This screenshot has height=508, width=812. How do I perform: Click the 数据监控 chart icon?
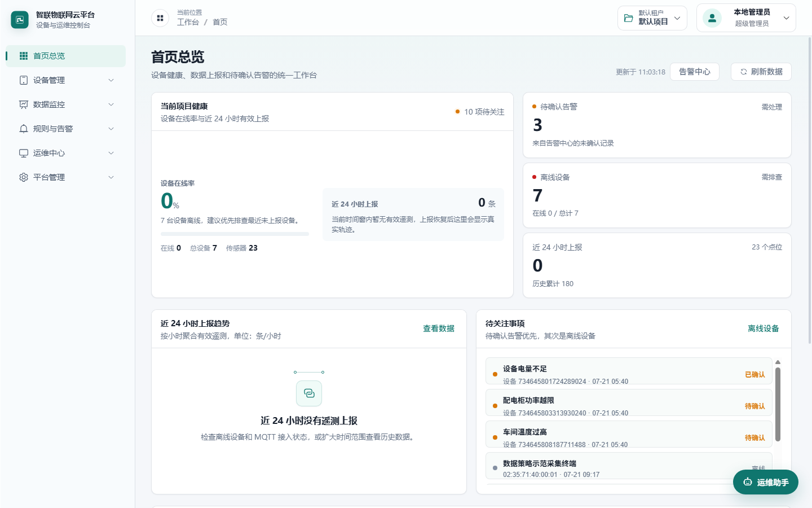[24, 104]
